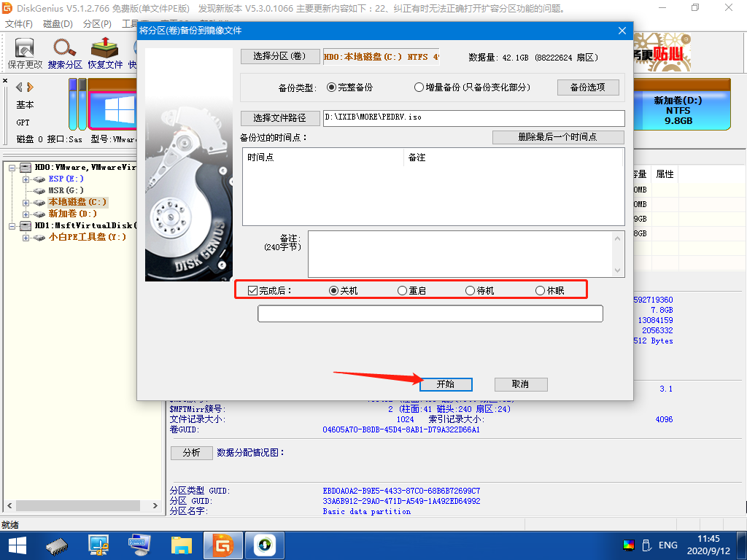The image size is (747, 560).
Task: Open the Windows Start menu
Action: pyautogui.click(x=16, y=545)
